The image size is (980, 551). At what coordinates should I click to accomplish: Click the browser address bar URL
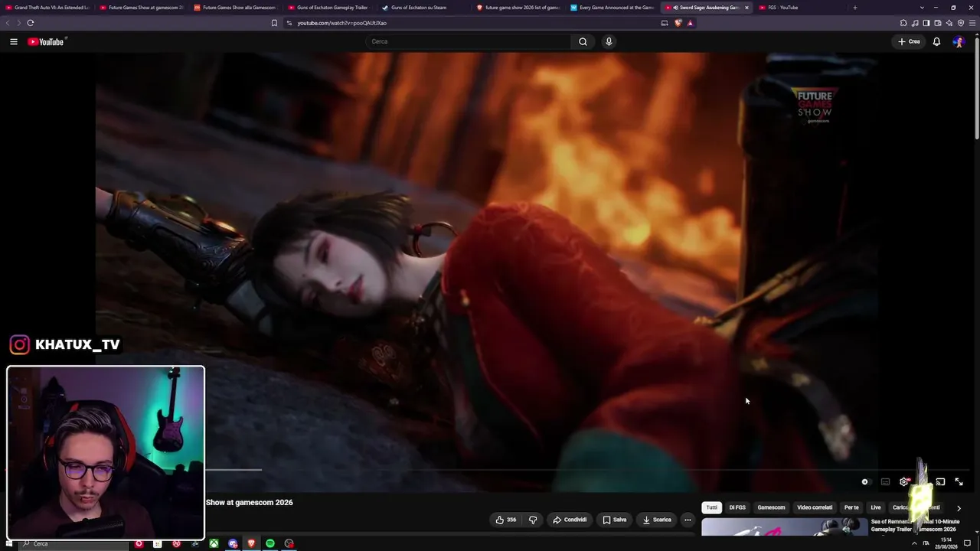point(342,23)
